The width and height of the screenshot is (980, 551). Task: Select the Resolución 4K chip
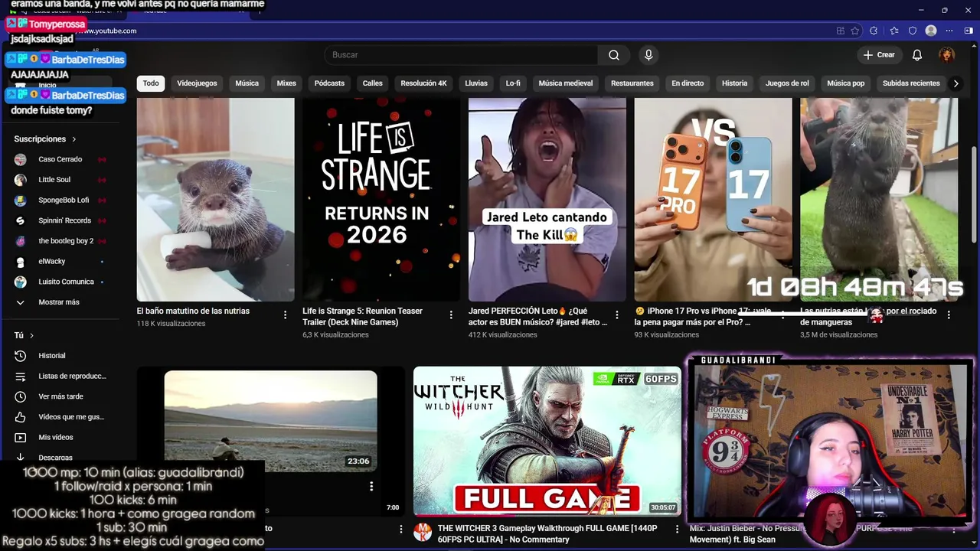(423, 83)
